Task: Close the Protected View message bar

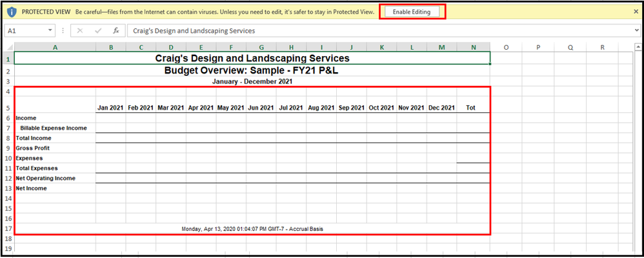Action: pyautogui.click(x=636, y=12)
